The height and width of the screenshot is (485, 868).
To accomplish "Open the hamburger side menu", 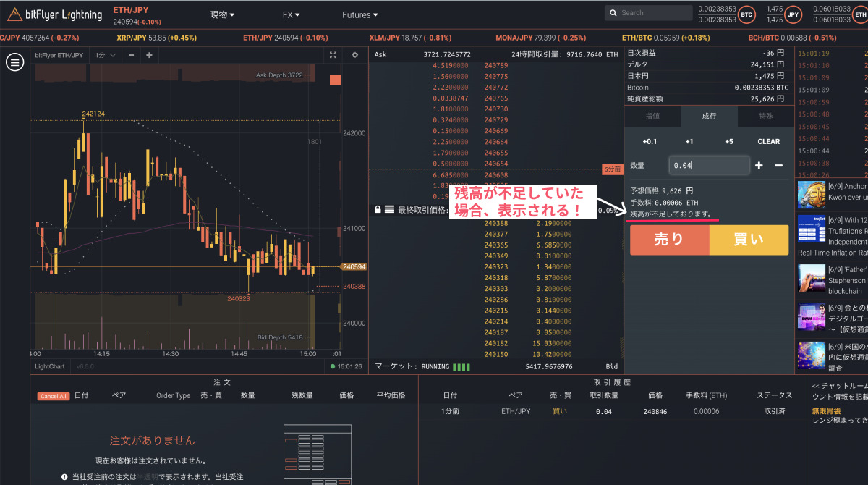I will pyautogui.click(x=14, y=62).
